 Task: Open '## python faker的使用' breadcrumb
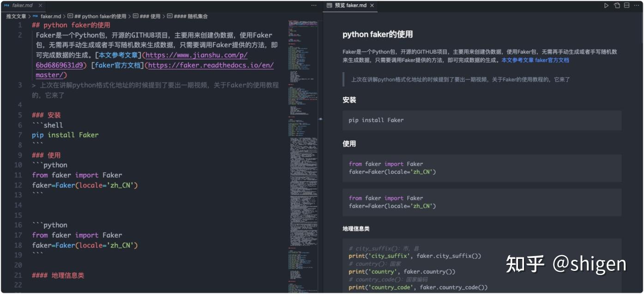pyautogui.click(x=100, y=16)
